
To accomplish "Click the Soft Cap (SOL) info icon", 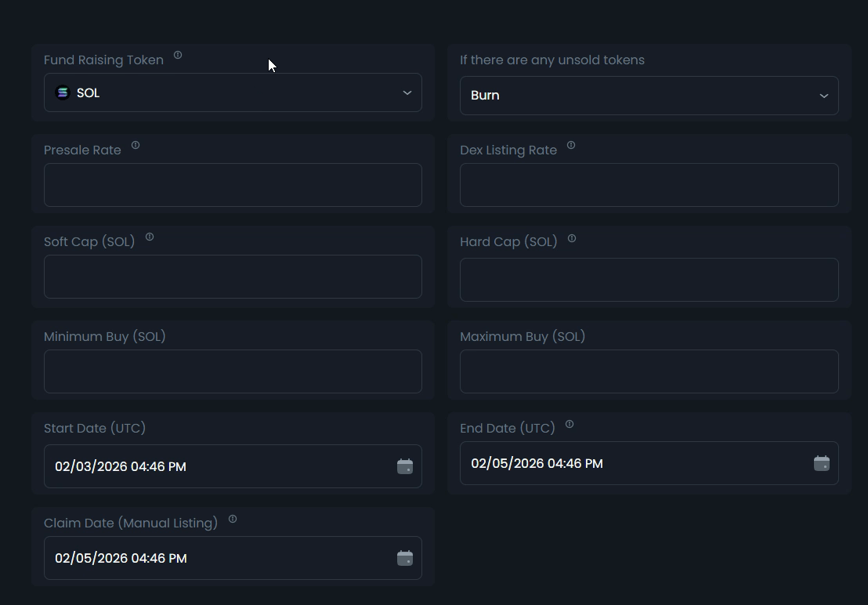I will point(150,237).
